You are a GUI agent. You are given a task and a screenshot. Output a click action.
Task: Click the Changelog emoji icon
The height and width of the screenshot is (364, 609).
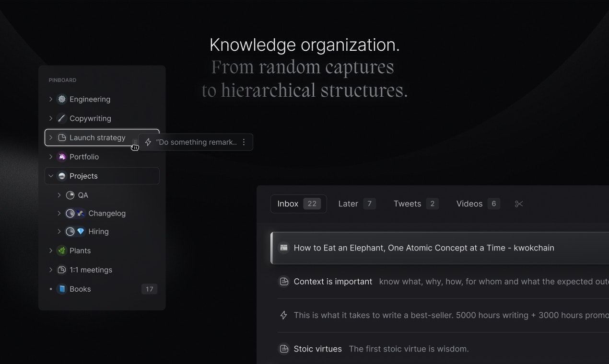point(81,213)
